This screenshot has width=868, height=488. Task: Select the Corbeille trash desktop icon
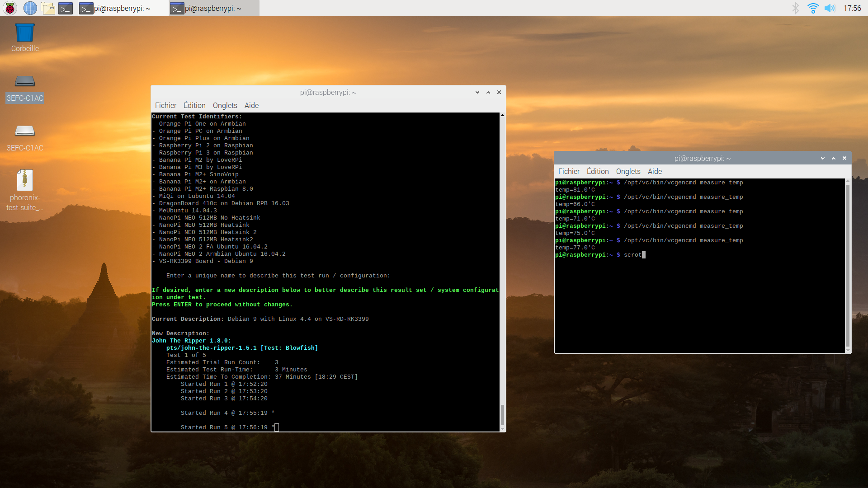click(25, 38)
